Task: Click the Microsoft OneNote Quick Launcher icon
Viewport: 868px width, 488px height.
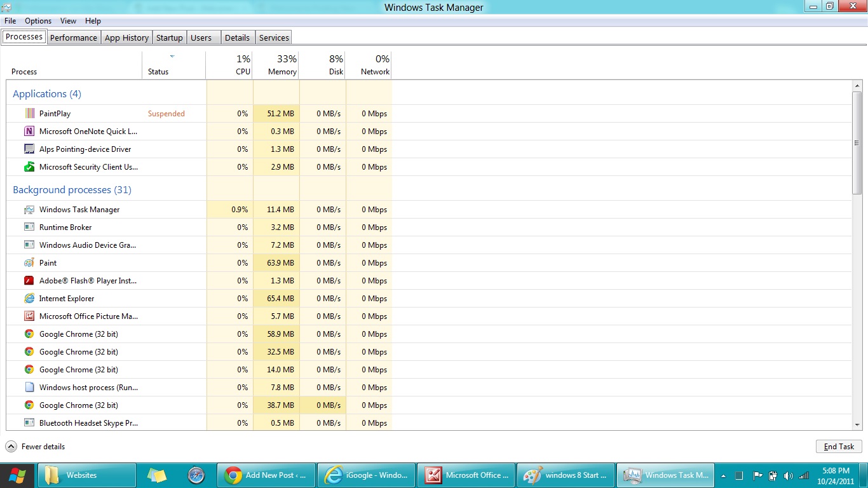Action: point(29,131)
